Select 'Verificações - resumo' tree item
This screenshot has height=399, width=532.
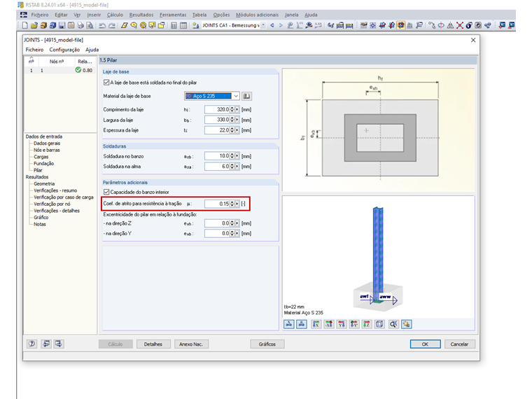pos(55,190)
